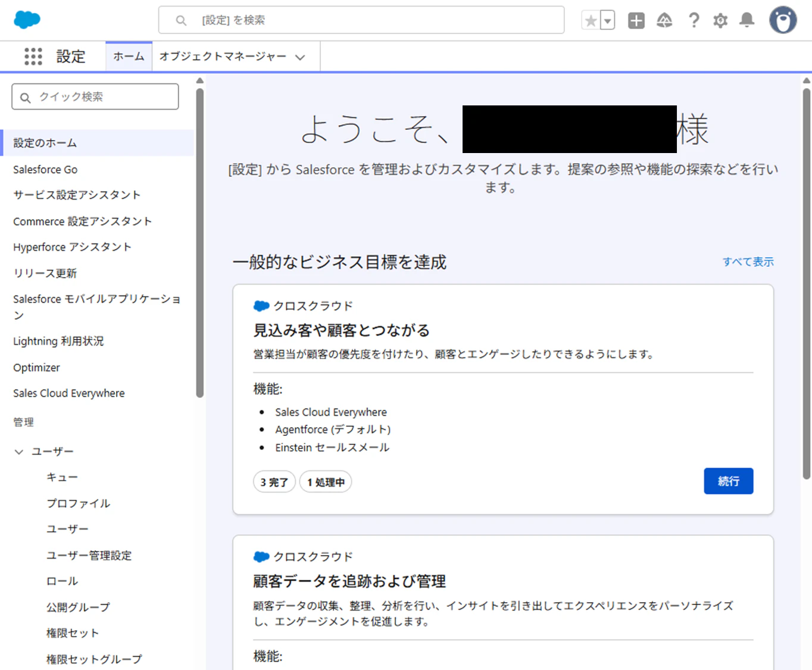Click the Salesforce cloud logo
The height and width of the screenshot is (670, 812).
(x=27, y=20)
